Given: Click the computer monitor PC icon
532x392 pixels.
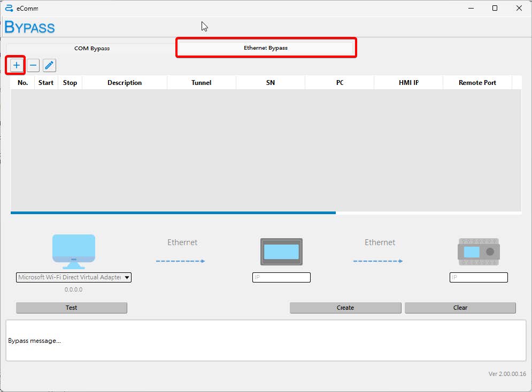Looking at the screenshot, I should (74, 251).
